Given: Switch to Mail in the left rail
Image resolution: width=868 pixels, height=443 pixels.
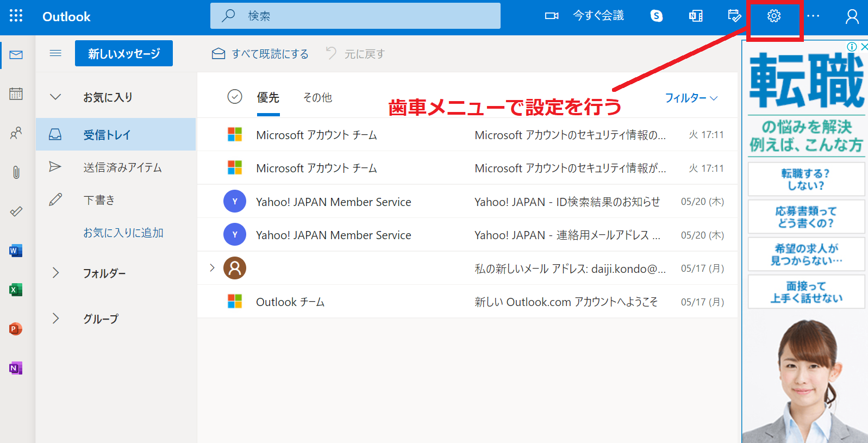Looking at the screenshot, I should 16,55.
